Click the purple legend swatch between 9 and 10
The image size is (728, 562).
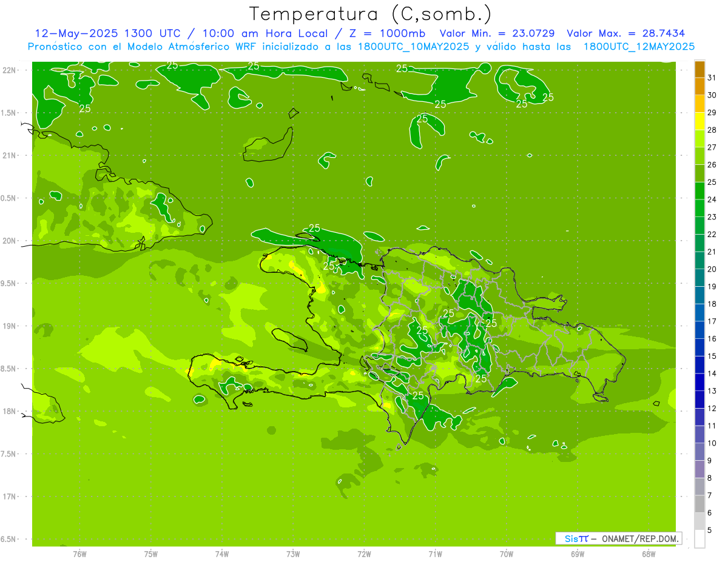[699, 452]
